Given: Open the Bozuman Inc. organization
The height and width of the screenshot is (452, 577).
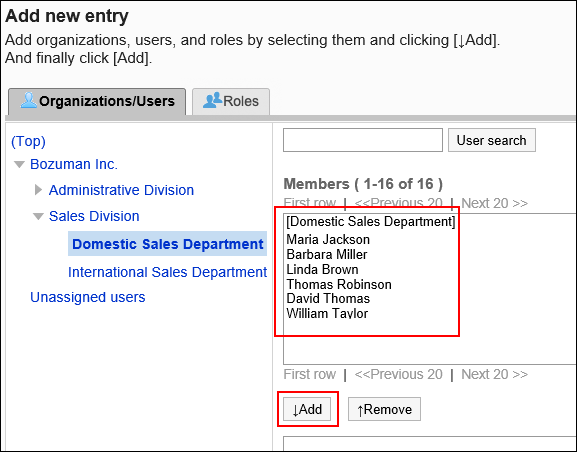Looking at the screenshot, I should point(74,164).
